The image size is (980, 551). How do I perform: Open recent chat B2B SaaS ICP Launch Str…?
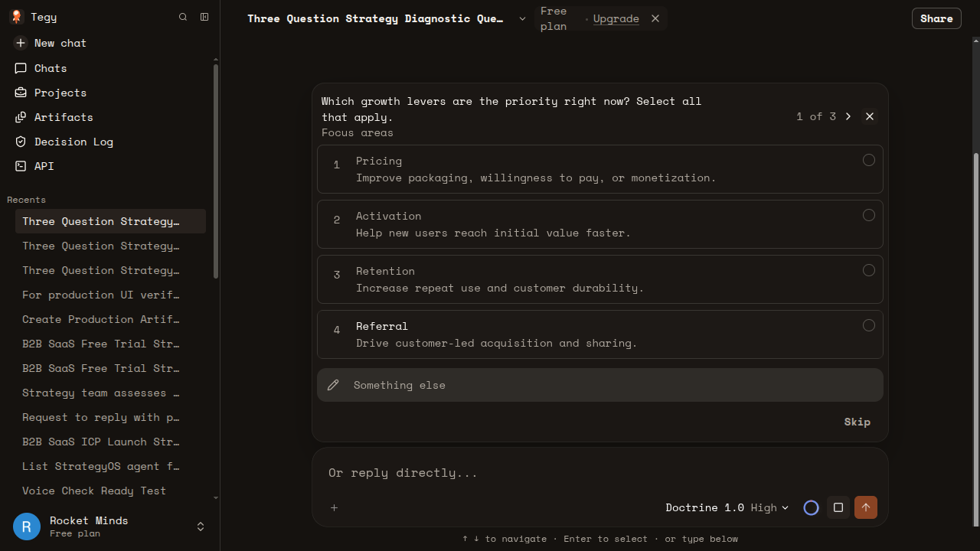coord(110,442)
